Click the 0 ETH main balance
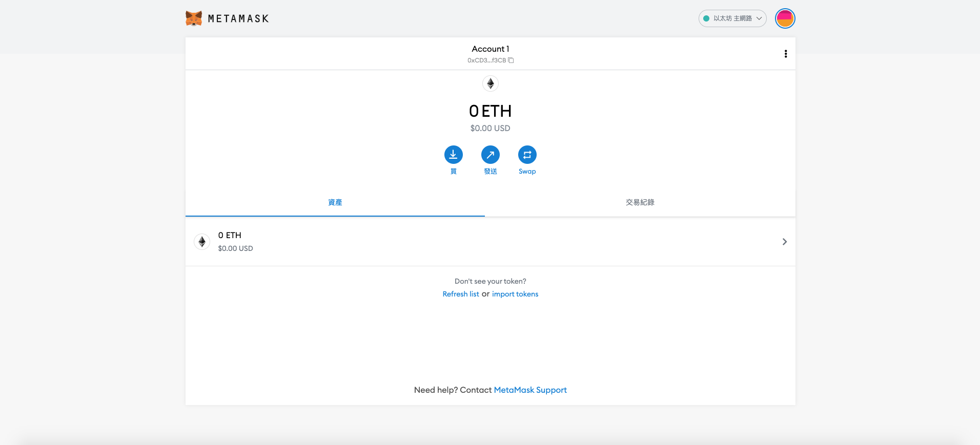 tap(491, 111)
